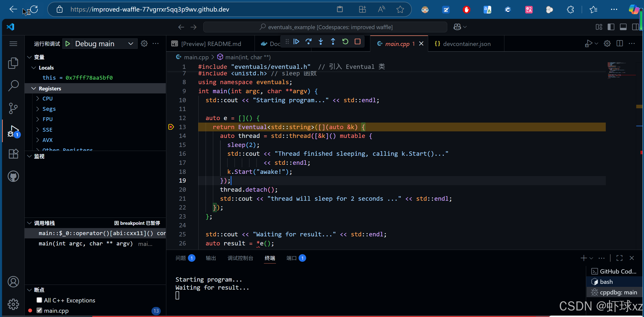Open browser Extensions puzzle icon
This screenshot has width=644, height=317.
[570, 10]
